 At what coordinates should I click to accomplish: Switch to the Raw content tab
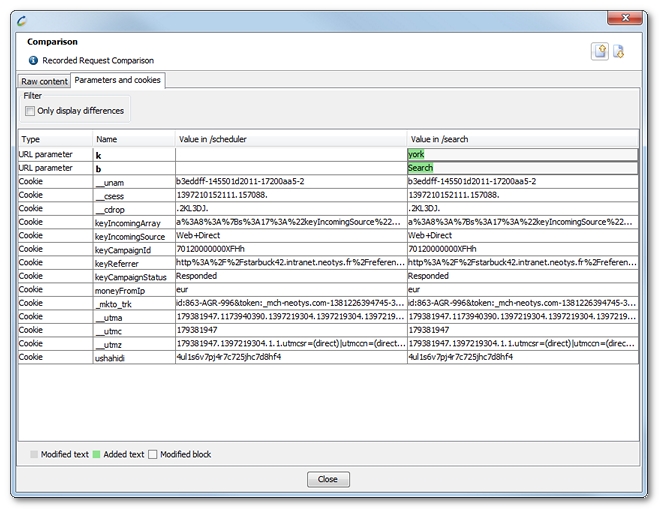tap(45, 80)
